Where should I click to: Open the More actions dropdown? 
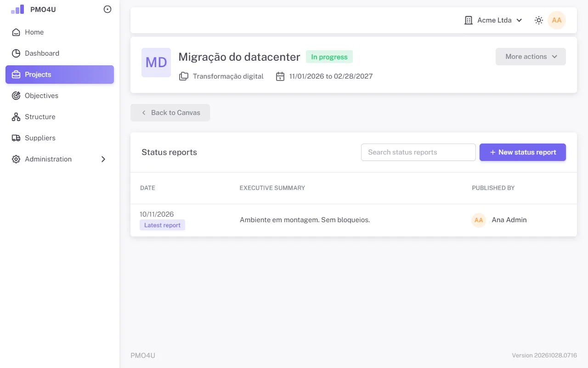click(x=531, y=57)
